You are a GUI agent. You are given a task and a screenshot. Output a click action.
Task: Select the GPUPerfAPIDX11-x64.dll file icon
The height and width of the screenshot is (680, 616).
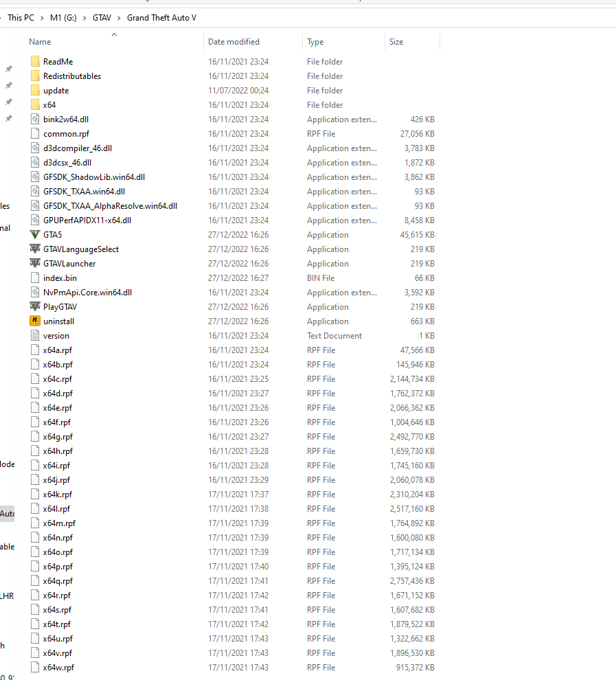pos(35,220)
